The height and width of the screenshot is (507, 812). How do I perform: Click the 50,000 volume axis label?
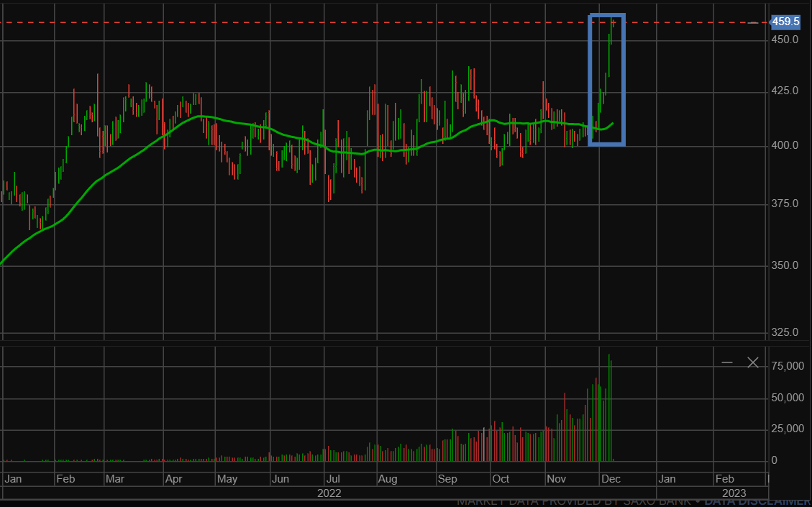[x=788, y=398]
